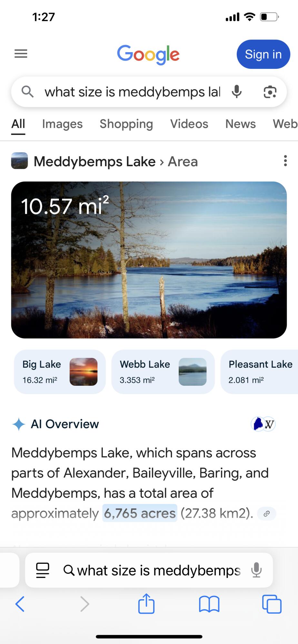
Task: Tap the Google search input field
Action: pos(132,92)
